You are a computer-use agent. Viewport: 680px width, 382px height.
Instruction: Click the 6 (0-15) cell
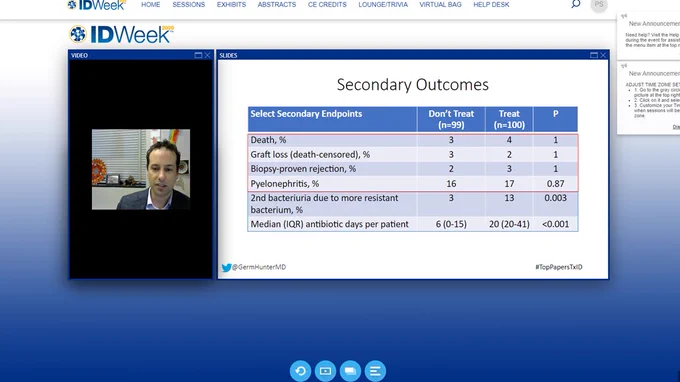click(x=451, y=224)
